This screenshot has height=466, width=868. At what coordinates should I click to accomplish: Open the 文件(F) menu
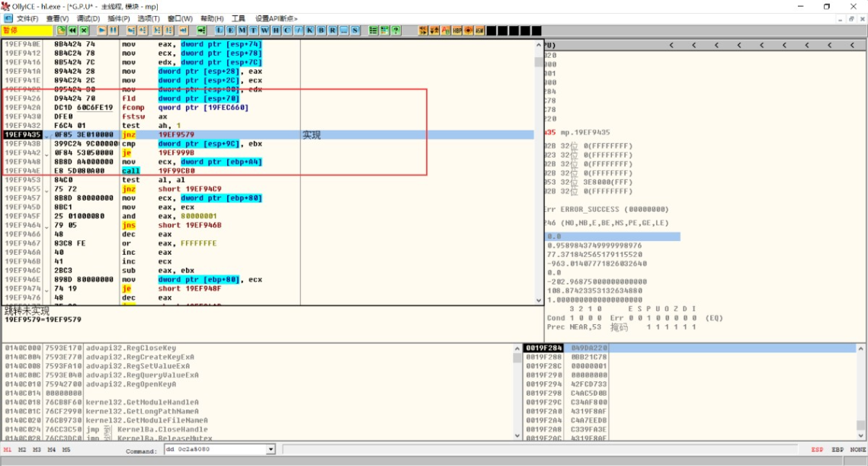27,18
